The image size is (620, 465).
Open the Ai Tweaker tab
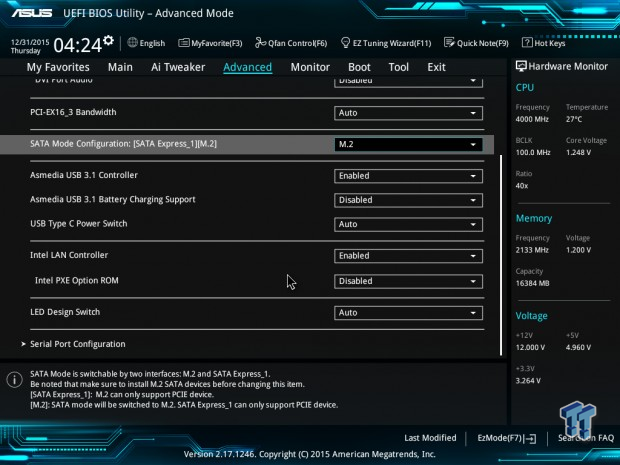tap(178, 67)
